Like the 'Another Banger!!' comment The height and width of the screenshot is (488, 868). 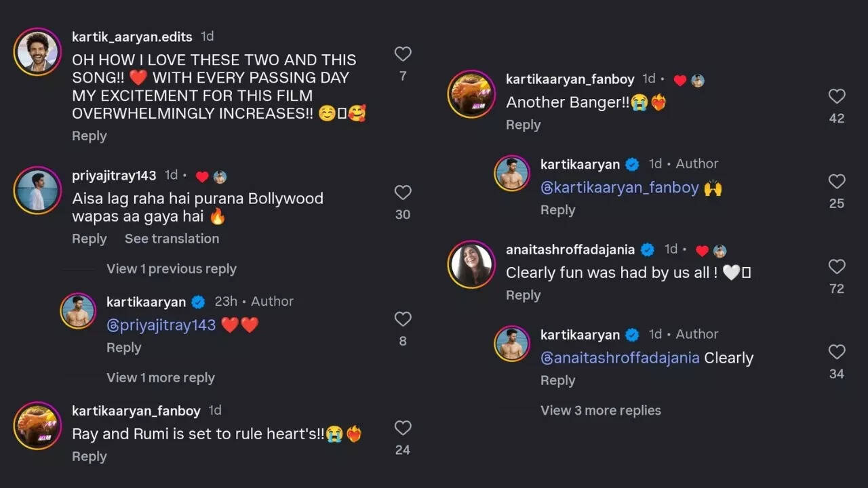coord(837,96)
